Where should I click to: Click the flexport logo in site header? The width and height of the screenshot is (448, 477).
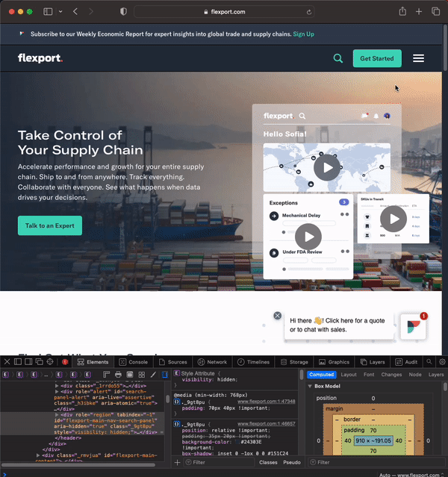click(x=40, y=58)
